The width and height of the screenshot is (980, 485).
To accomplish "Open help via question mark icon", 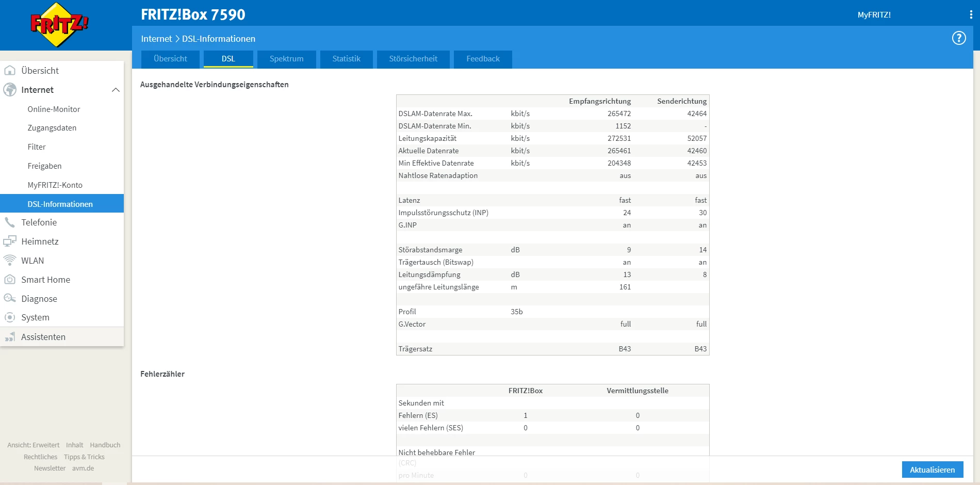I will (x=958, y=38).
